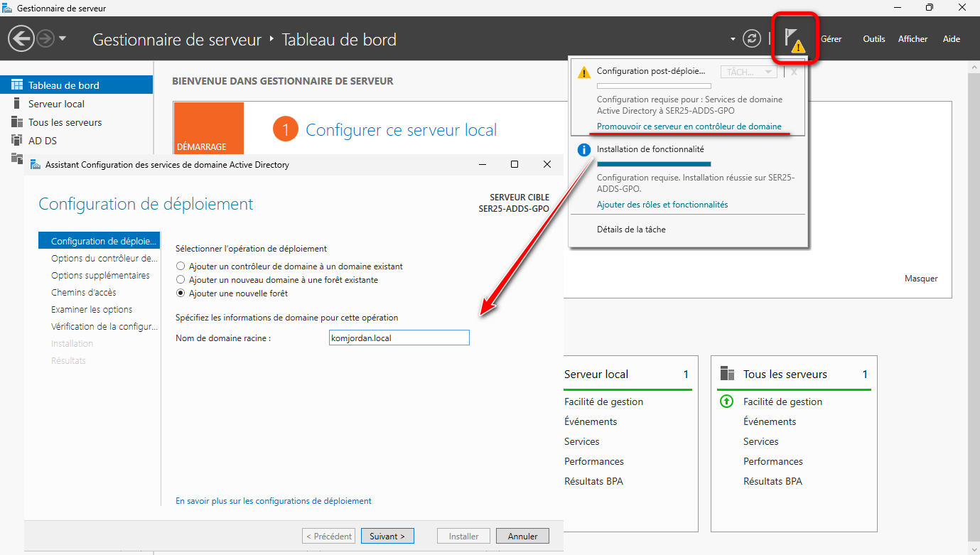Click the DÉMARRAGE orange tile
The image size is (980, 555).
pos(208,127)
